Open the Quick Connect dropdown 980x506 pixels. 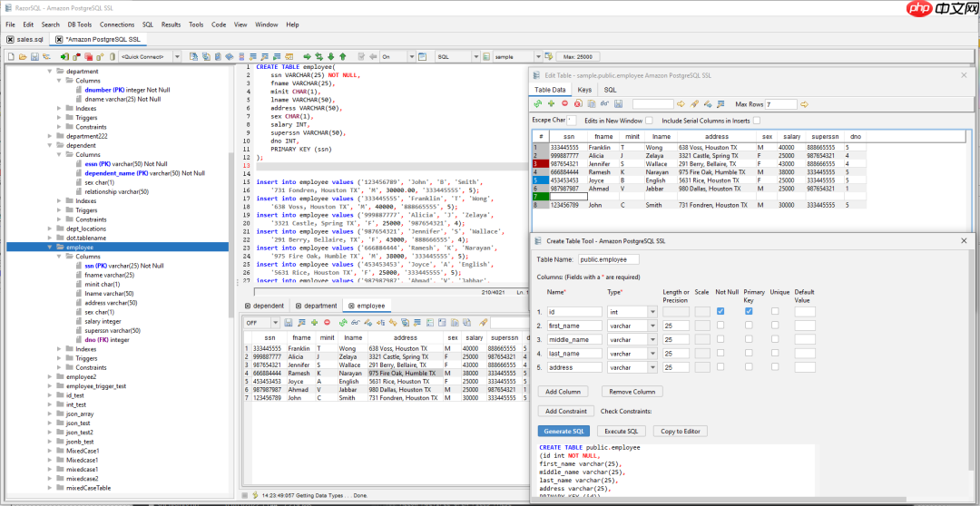tap(177, 56)
